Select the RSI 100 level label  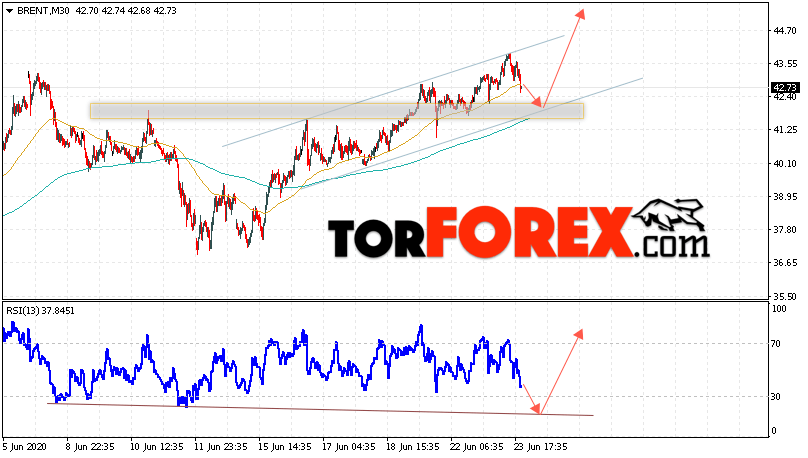click(779, 309)
